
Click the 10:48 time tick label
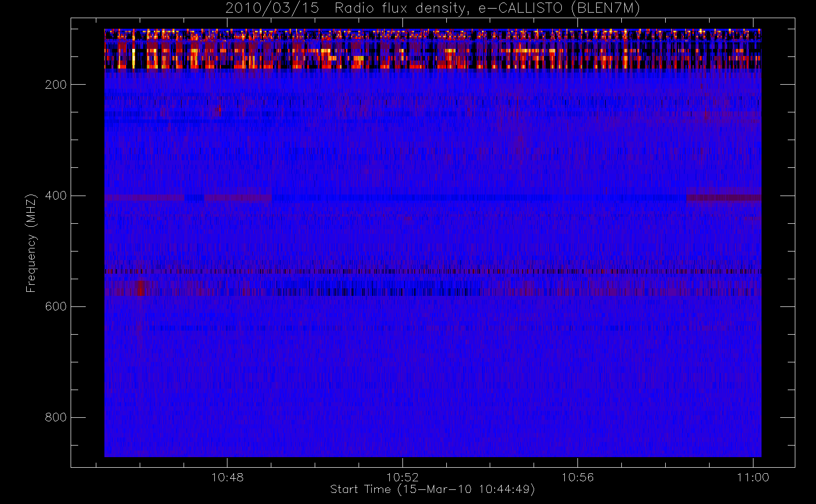[227, 477]
